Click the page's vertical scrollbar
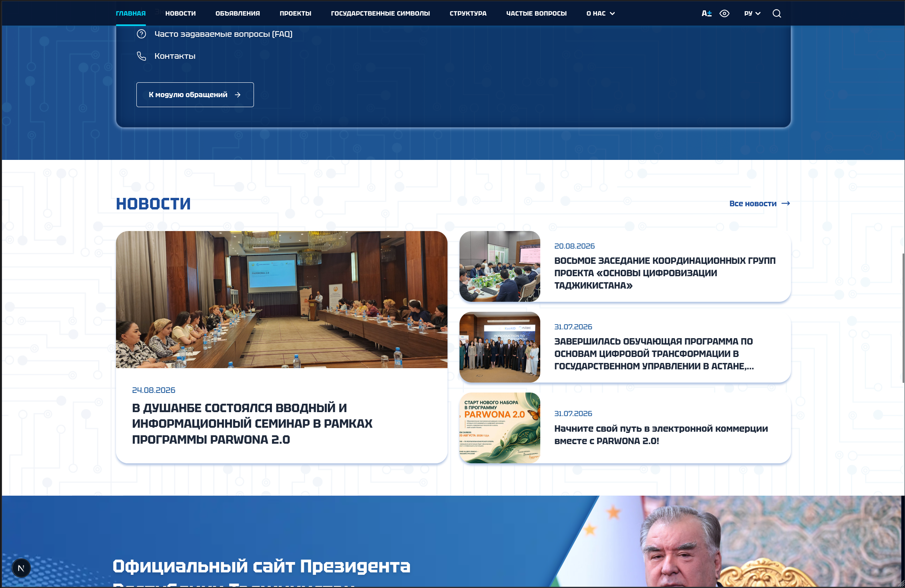The width and height of the screenshot is (905, 588). click(x=903, y=318)
